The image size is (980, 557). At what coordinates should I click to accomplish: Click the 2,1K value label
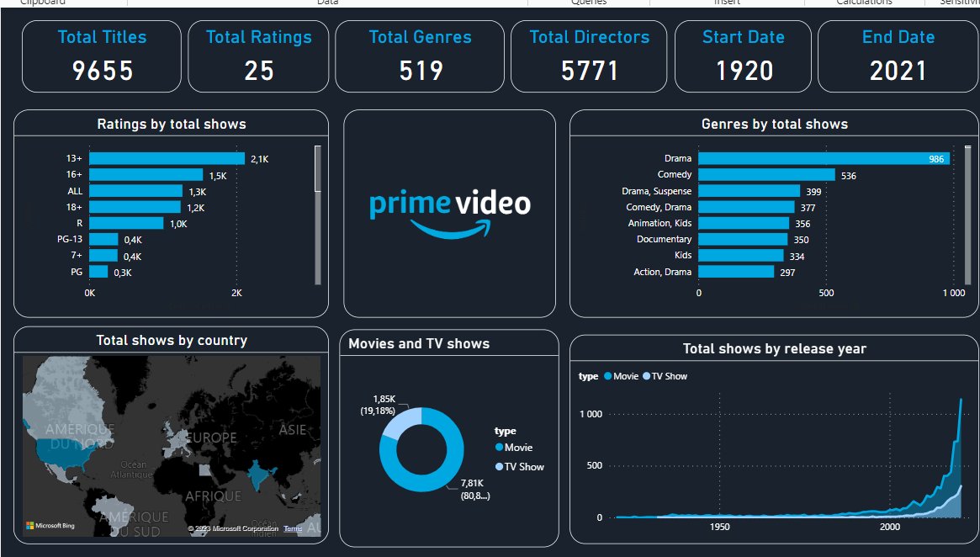[259, 159]
